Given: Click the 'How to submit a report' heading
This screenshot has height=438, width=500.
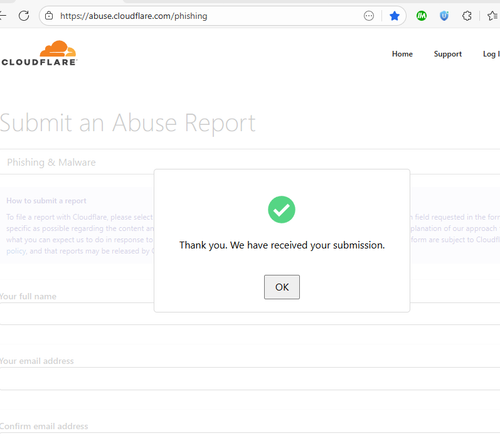Looking at the screenshot, I should [x=46, y=201].
